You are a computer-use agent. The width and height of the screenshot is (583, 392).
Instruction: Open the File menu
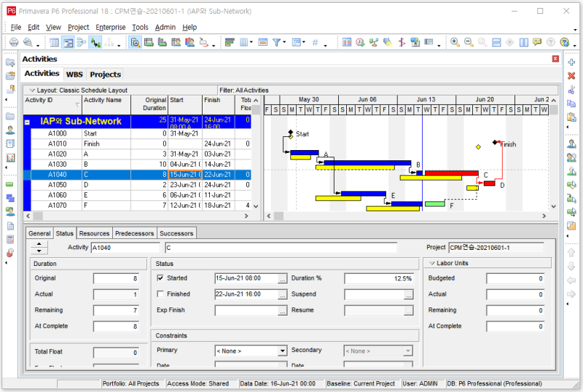(x=15, y=27)
